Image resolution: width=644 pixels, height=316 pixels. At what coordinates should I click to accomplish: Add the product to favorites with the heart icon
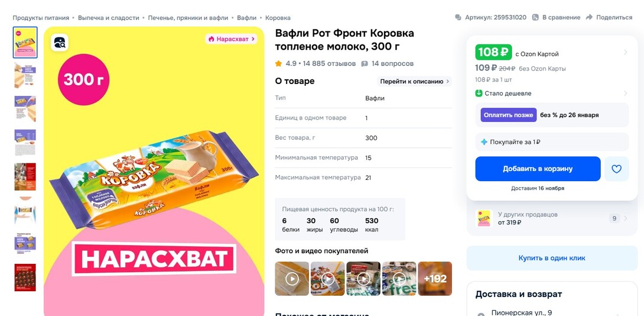(616, 169)
